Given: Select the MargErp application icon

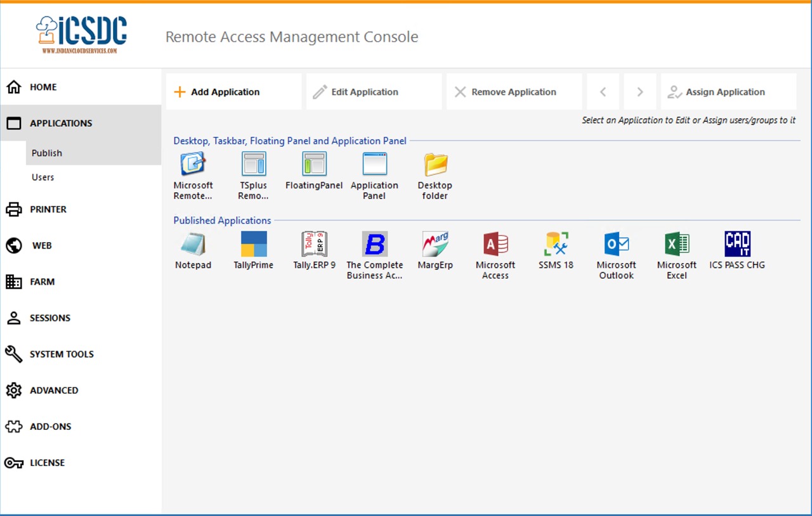Looking at the screenshot, I should coord(435,244).
